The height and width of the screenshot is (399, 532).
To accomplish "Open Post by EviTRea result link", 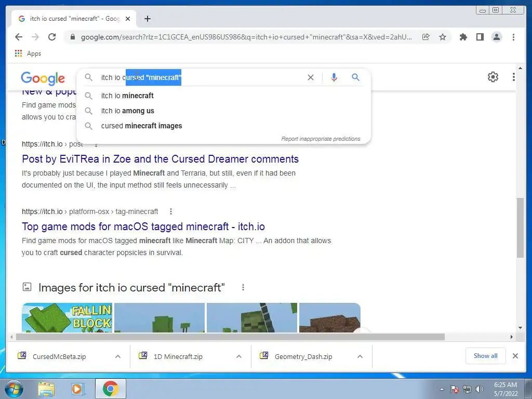I will (160, 159).
